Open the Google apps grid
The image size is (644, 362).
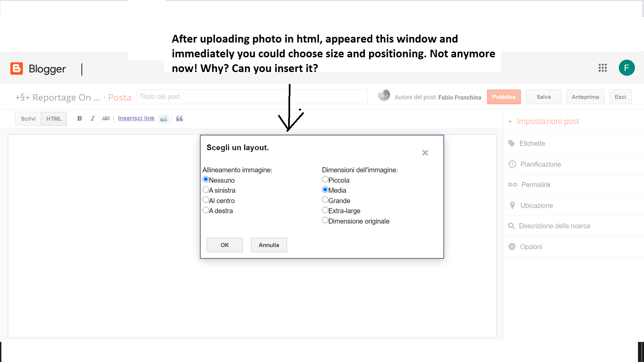pos(602,68)
